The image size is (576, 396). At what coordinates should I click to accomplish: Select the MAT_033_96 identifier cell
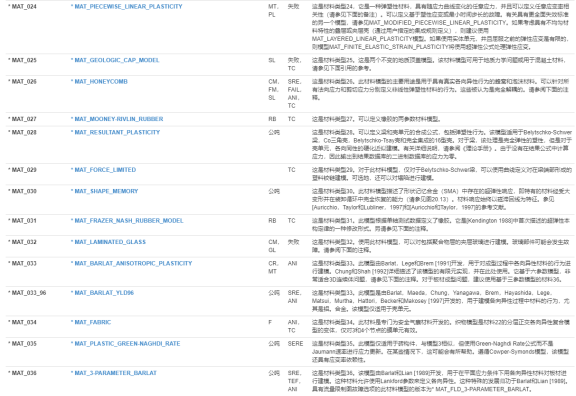coord(27,293)
